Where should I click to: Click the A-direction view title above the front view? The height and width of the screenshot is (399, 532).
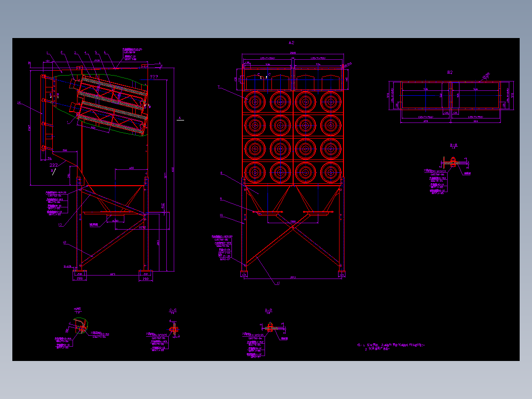pos(291,42)
